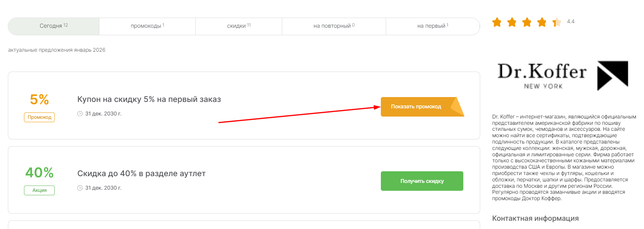The image size is (644, 229).
Task: Click the first rating star
Action: coord(497,22)
